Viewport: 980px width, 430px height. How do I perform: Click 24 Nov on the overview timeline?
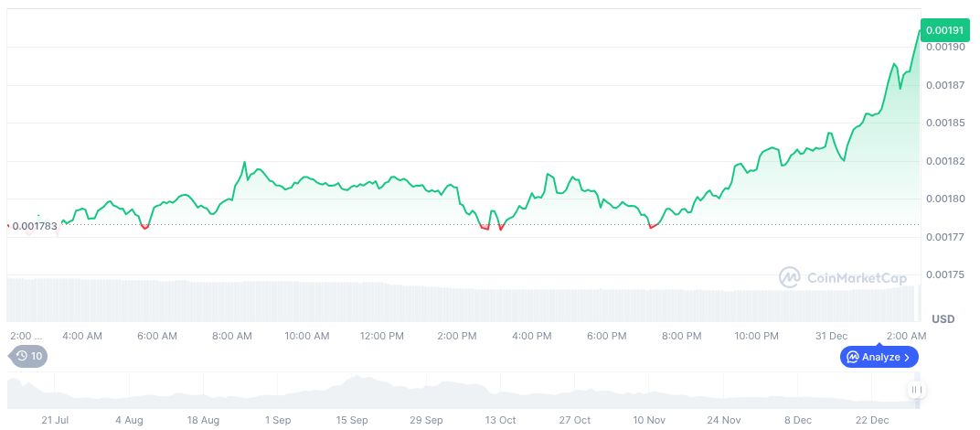coord(724,420)
